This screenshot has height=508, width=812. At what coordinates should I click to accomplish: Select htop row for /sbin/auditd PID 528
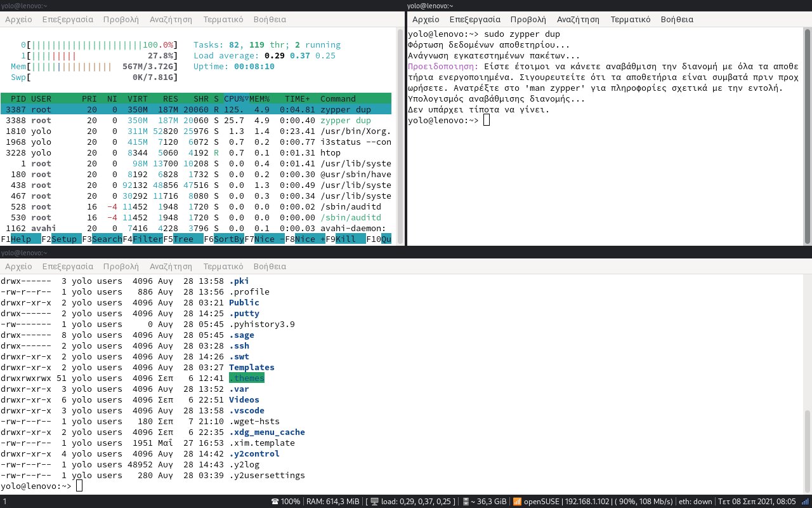point(196,206)
